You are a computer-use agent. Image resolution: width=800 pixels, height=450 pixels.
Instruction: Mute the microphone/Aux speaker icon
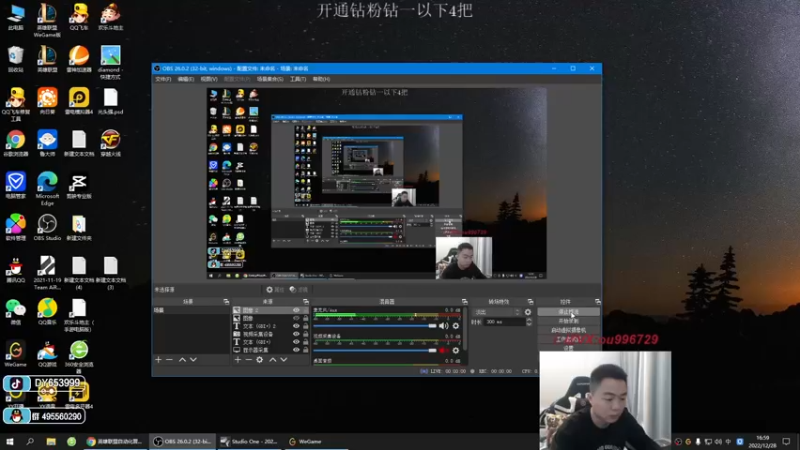(x=443, y=326)
